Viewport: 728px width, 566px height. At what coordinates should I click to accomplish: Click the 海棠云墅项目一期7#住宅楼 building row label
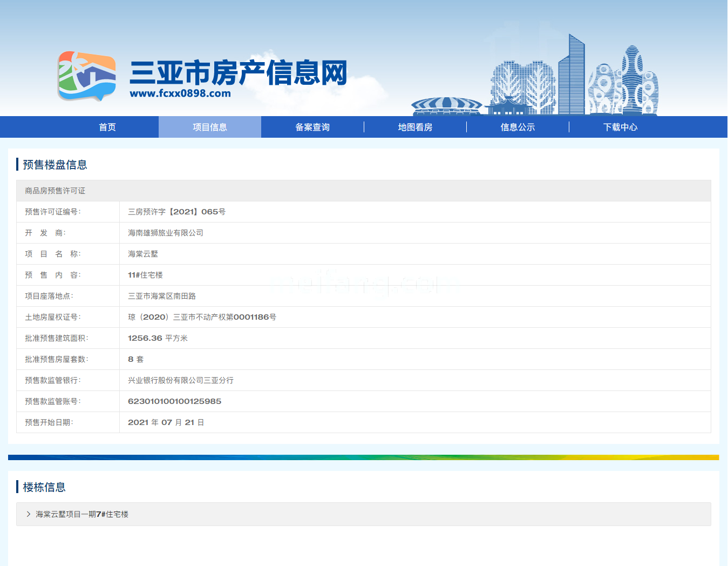(x=82, y=514)
